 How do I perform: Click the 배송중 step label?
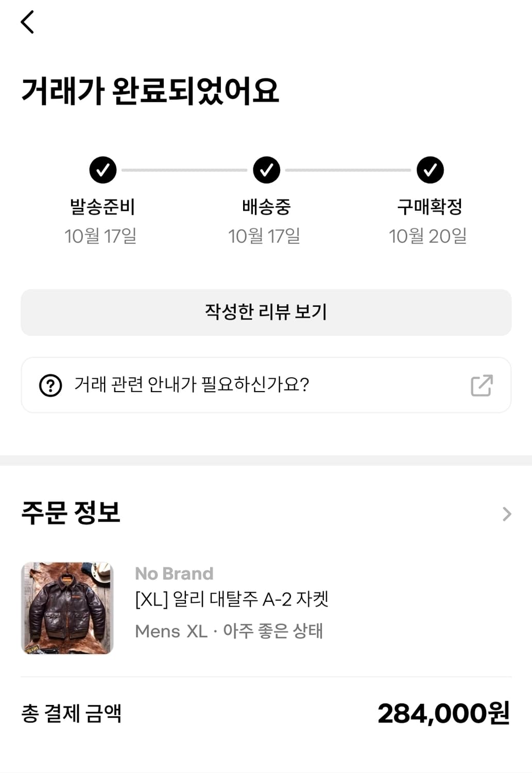pos(266,207)
